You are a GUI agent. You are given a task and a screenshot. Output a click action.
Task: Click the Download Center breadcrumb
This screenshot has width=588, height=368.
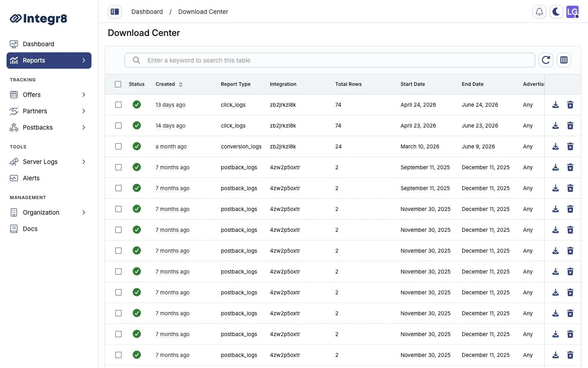[203, 12]
